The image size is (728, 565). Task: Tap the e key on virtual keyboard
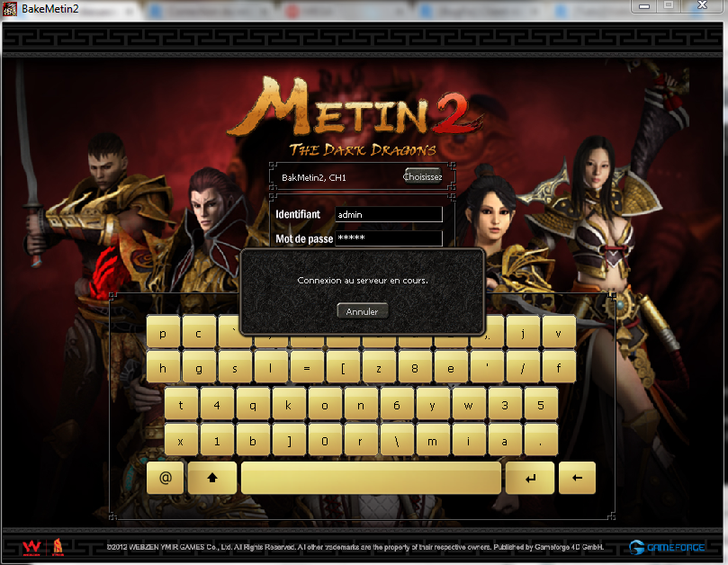(451, 368)
